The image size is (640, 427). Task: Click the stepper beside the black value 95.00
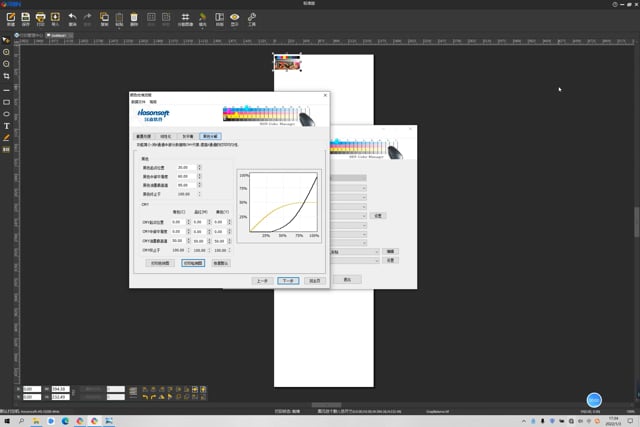pos(200,185)
